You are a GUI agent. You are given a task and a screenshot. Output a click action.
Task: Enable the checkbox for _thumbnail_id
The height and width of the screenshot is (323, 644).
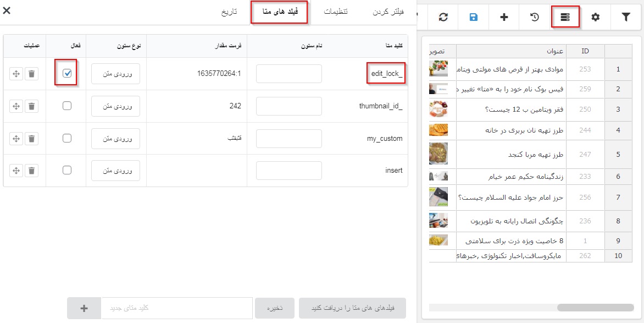(x=67, y=106)
